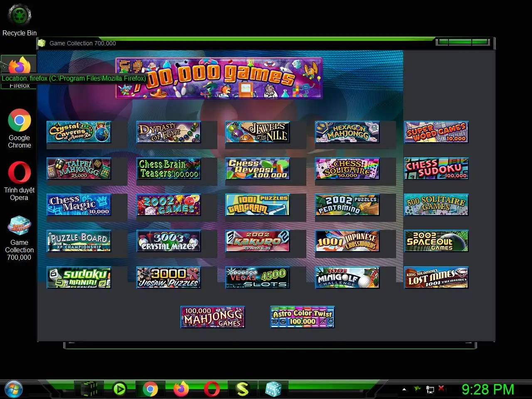Open 500 Solitaire Games

click(436, 205)
